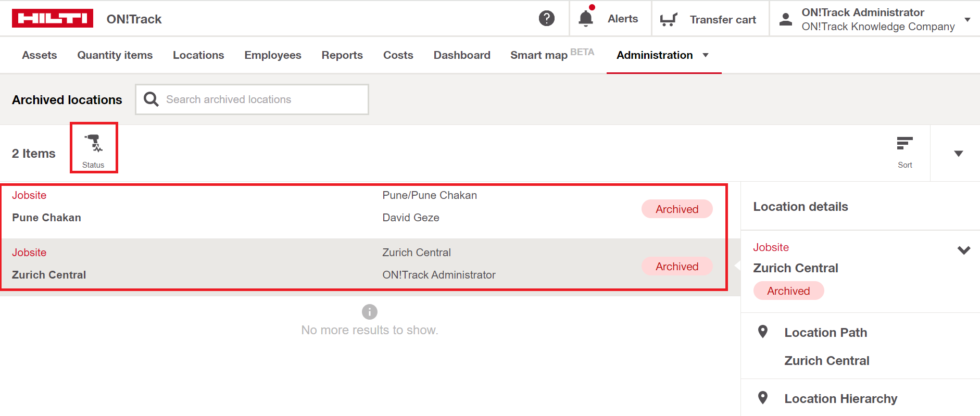Click the Archived badge in Location details

tap(788, 291)
